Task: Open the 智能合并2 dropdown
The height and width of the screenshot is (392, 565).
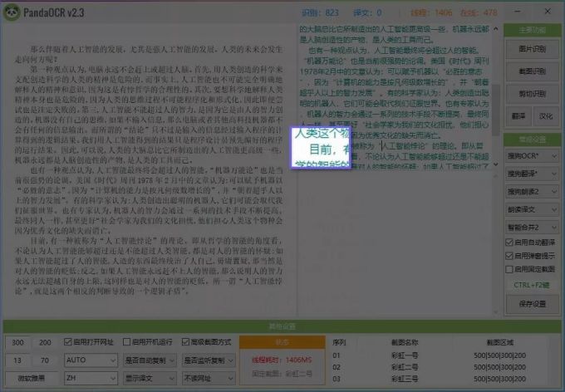Action: coord(532,228)
